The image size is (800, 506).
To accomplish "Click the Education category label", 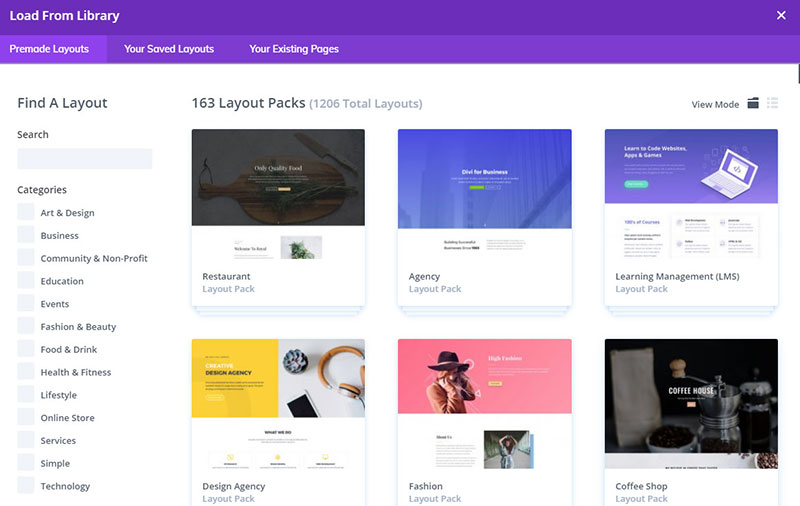I will point(62,281).
